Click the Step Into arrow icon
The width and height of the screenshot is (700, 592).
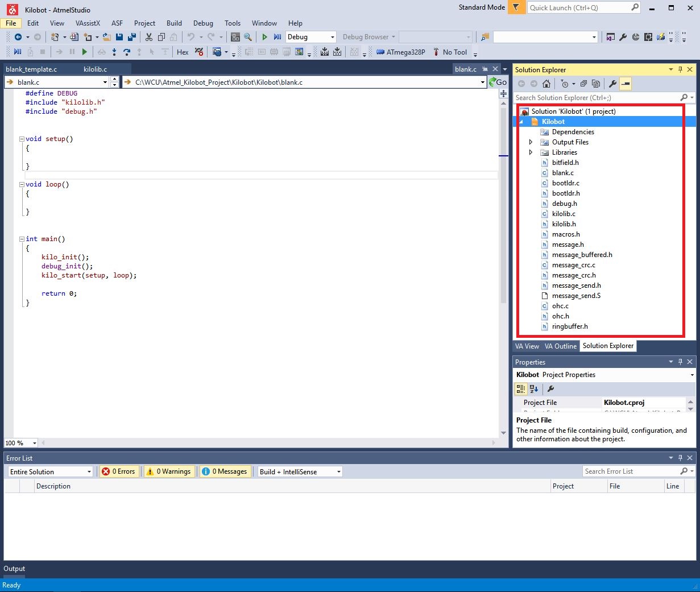[114, 52]
